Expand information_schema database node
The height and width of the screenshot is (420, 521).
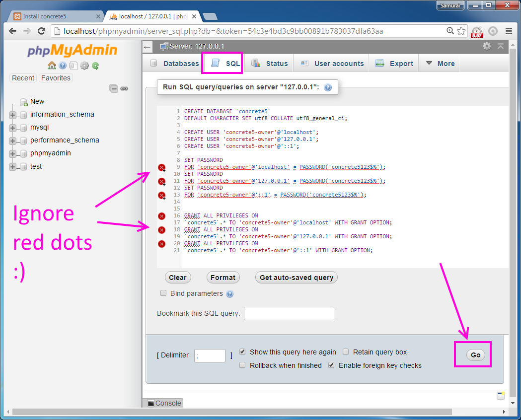click(x=12, y=115)
